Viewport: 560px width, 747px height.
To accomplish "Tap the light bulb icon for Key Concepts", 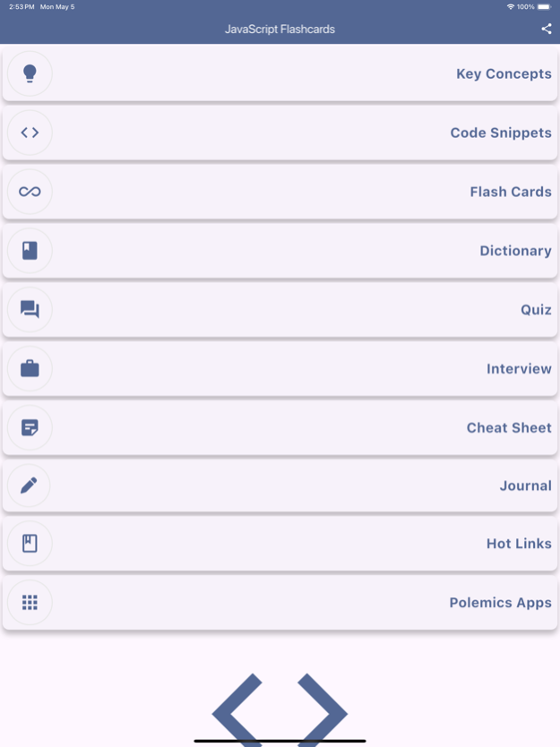I will pos(30,73).
